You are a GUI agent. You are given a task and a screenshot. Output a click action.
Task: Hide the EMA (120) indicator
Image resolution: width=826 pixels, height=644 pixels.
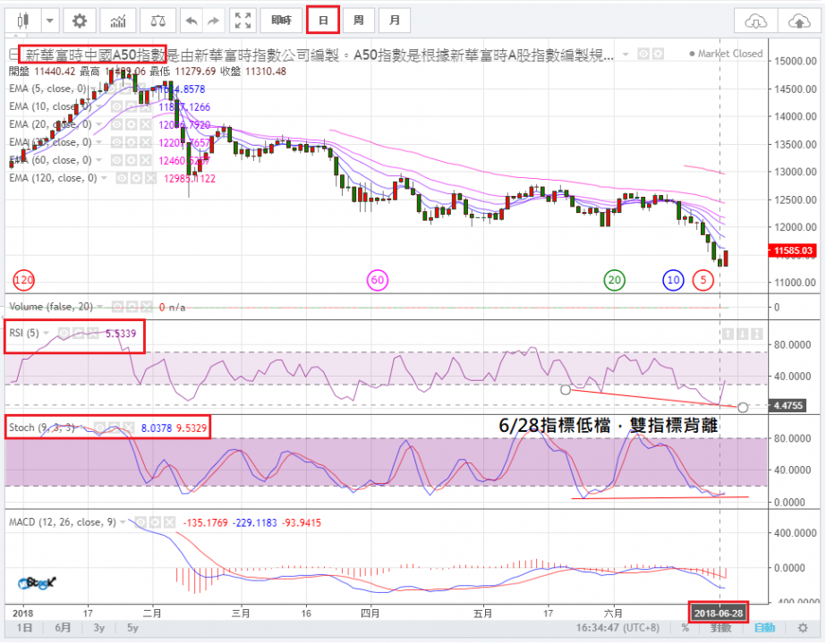[x=123, y=179]
